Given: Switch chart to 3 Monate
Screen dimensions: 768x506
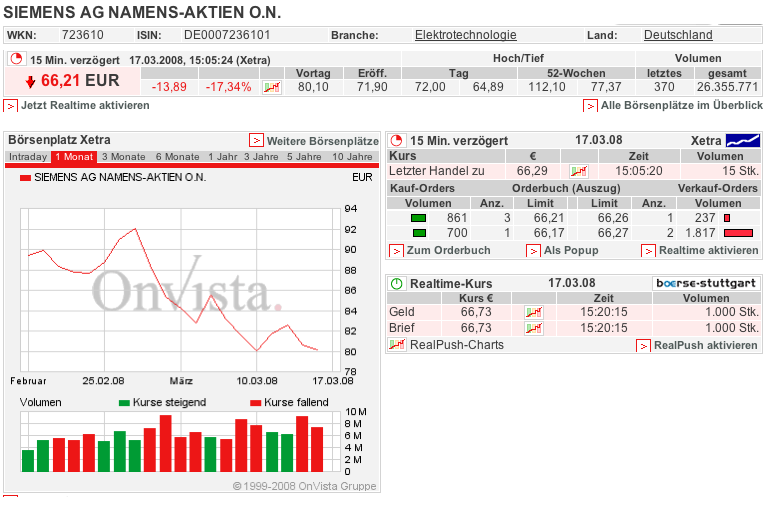Looking at the screenshot, I should 123,157.
